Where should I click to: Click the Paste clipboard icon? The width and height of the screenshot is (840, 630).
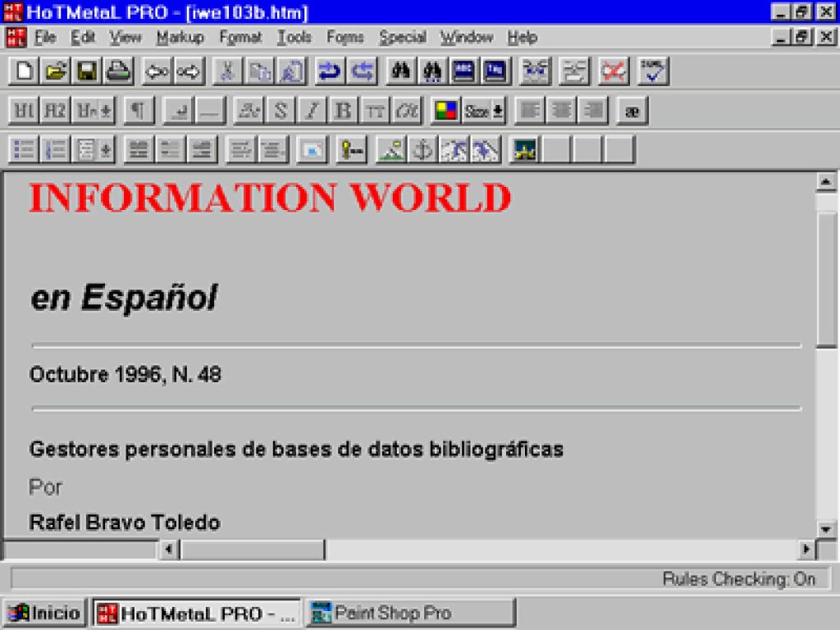tap(291, 71)
